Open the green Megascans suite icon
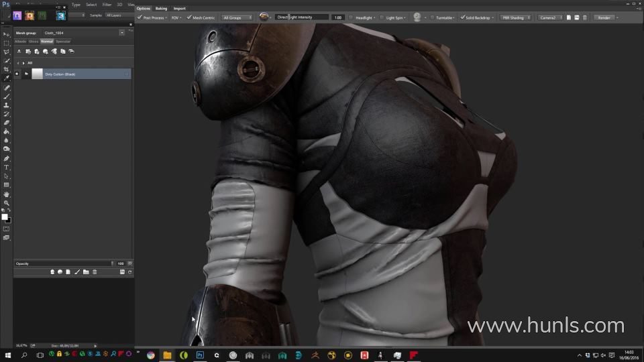 42,15
